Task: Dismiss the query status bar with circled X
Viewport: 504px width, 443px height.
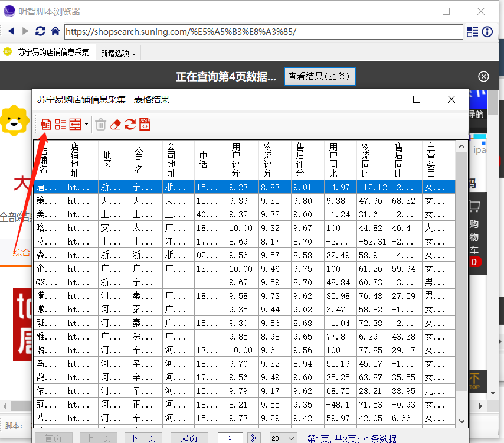Action: 483,77
